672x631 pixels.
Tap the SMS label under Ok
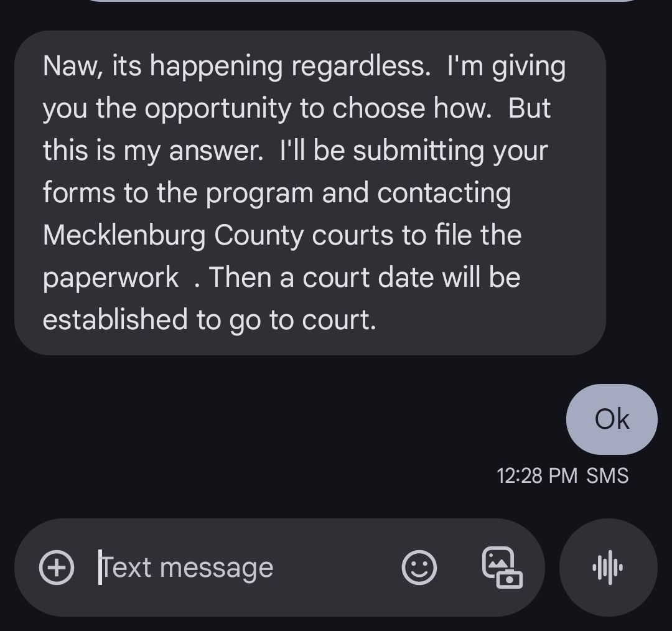pos(607,476)
